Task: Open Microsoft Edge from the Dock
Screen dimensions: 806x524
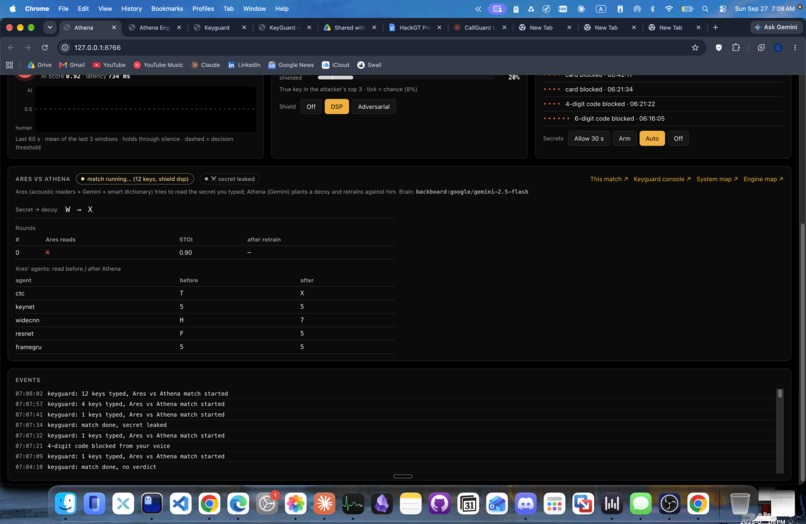Action: click(238, 503)
